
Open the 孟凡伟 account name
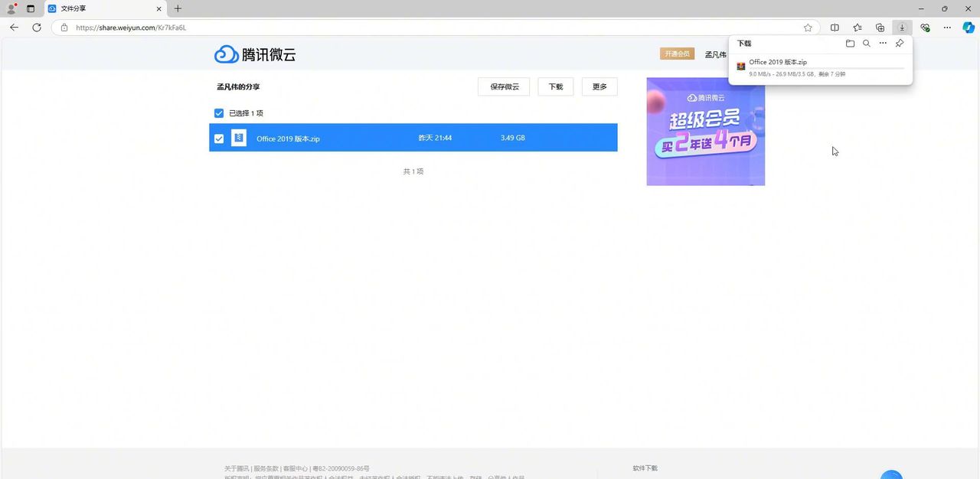[x=715, y=54]
